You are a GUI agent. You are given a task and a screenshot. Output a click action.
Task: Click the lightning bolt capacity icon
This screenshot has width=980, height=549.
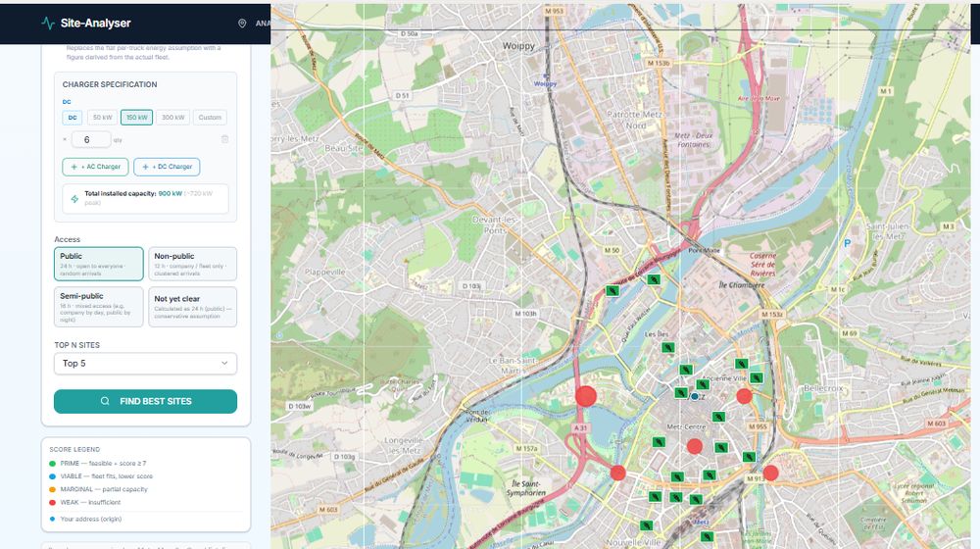point(75,199)
